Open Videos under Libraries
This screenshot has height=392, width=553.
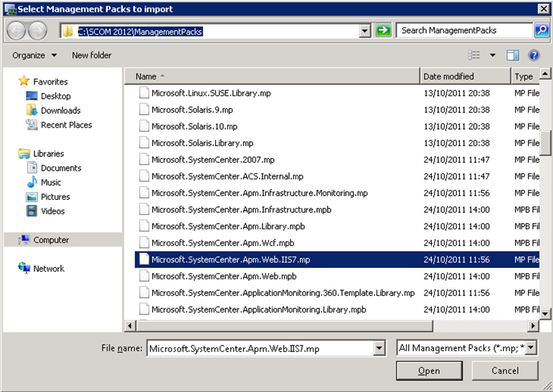(x=53, y=211)
